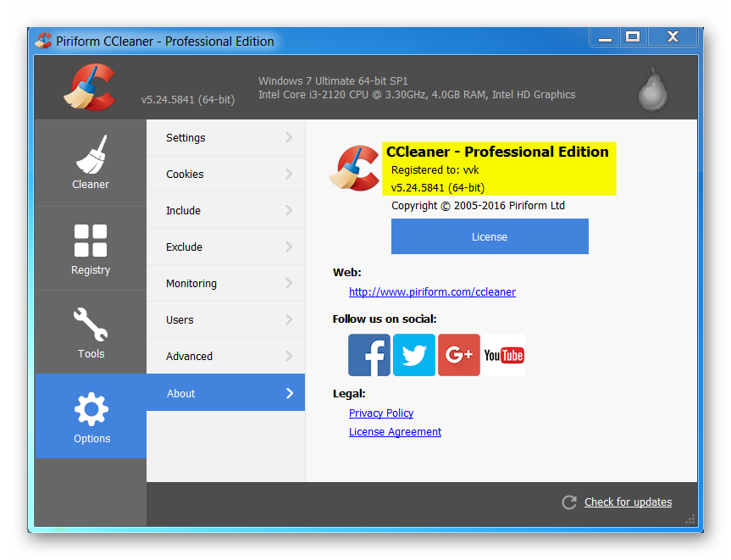Close the CCleaner window
731x560 pixels.
(x=673, y=36)
